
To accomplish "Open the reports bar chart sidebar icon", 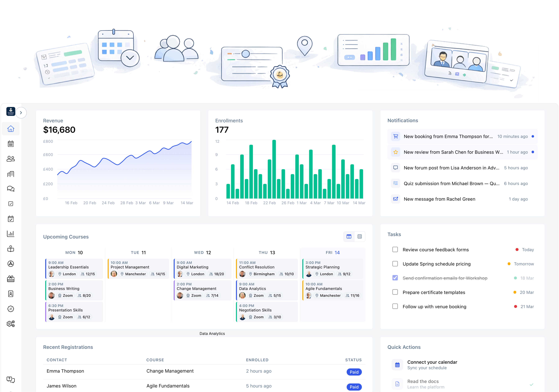I will tap(11, 234).
